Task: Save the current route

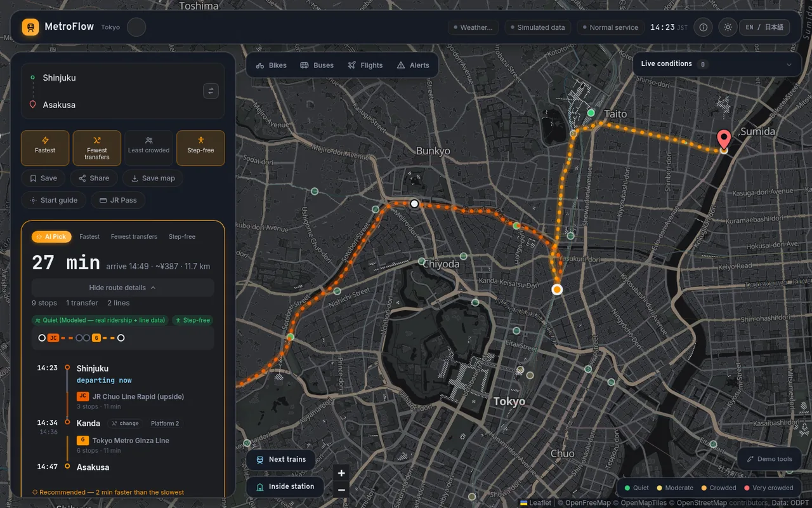Action: 43,178
